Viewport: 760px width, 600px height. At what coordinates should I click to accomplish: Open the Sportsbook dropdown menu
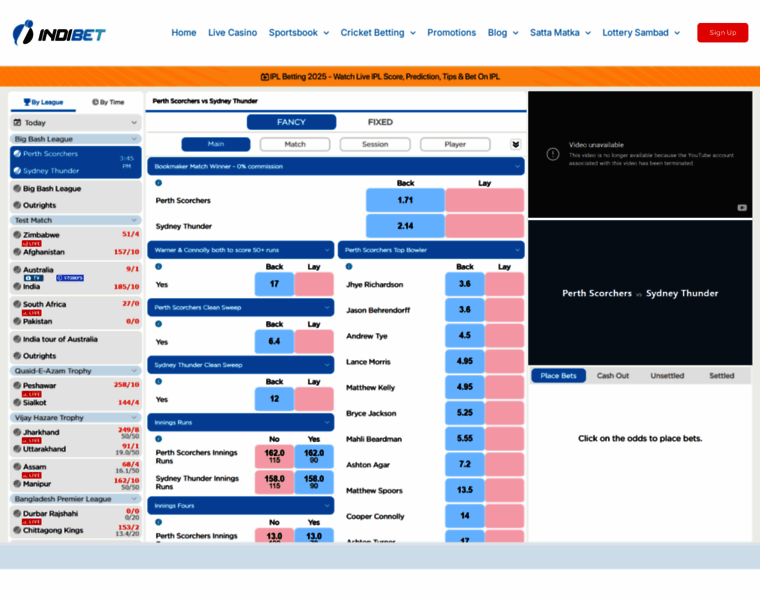[x=299, y=32]
